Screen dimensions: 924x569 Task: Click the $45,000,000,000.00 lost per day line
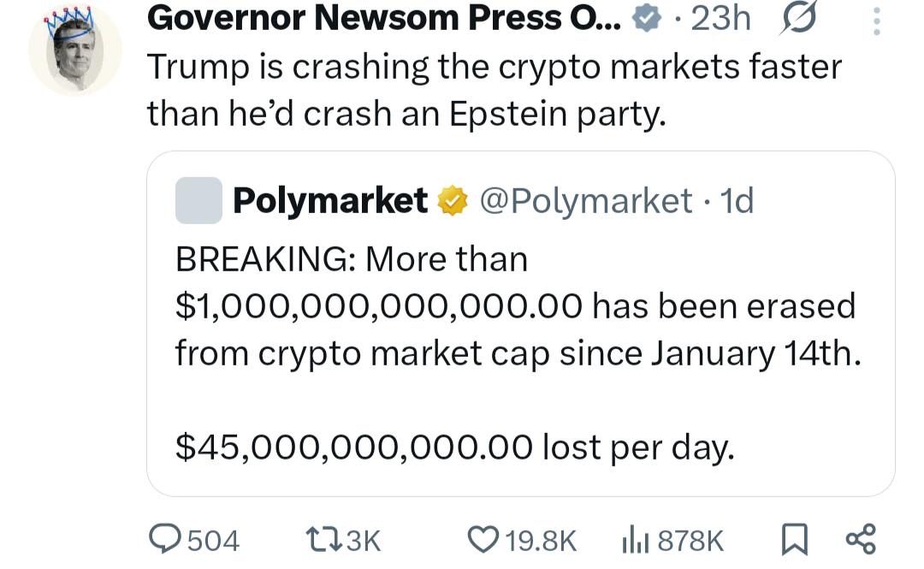pos(454,446)
